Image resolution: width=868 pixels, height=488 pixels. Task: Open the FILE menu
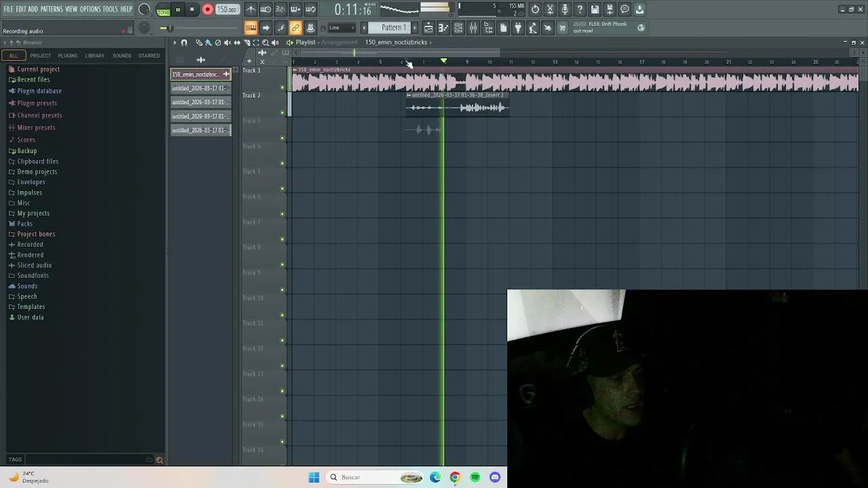(x=8, y=9)
